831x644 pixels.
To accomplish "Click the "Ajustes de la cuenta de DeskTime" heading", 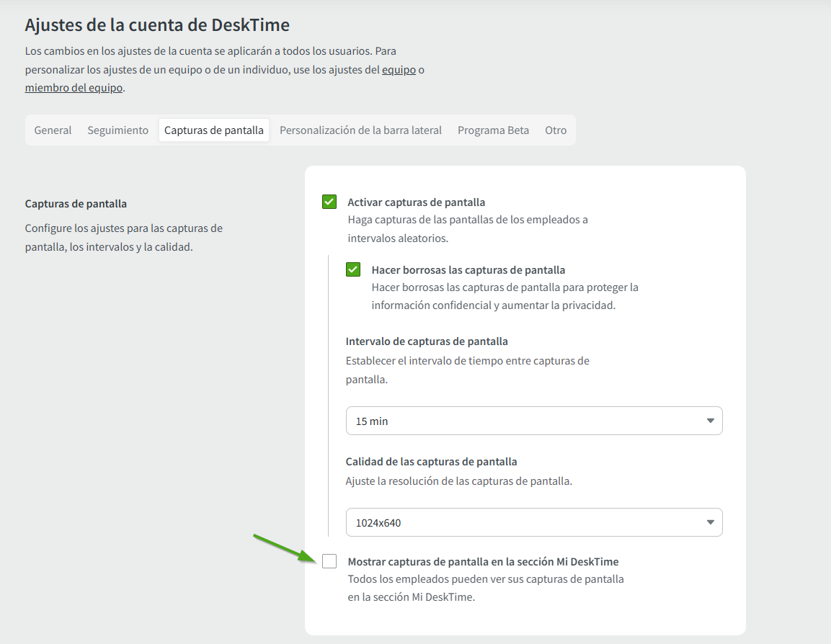I will [x=157, y=25].
